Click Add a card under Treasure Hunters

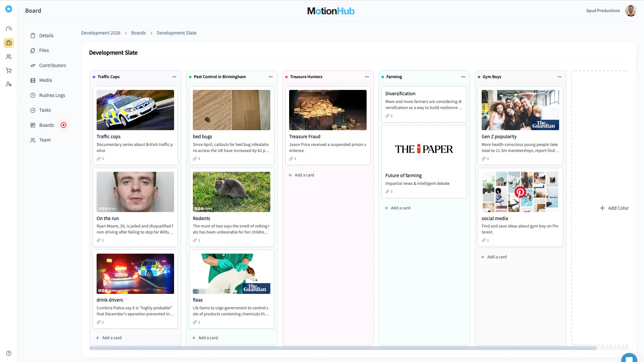coord(301,175)
